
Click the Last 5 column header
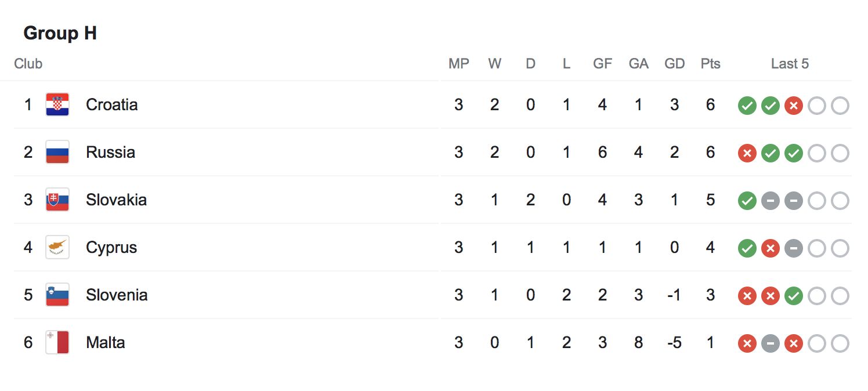pos(790,64)
